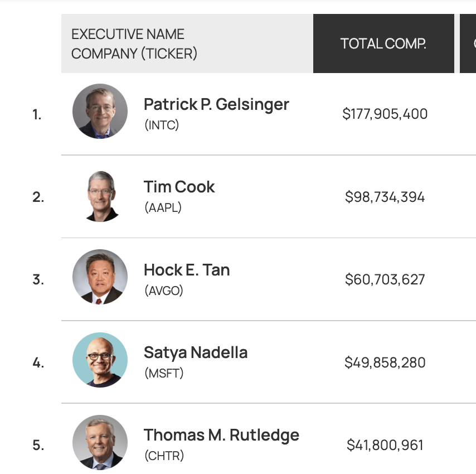Image resolution: width=476 pixels, height=474 pixels.
Task: Click the profile photo beside Tim Cook's name
Action: 100,195
